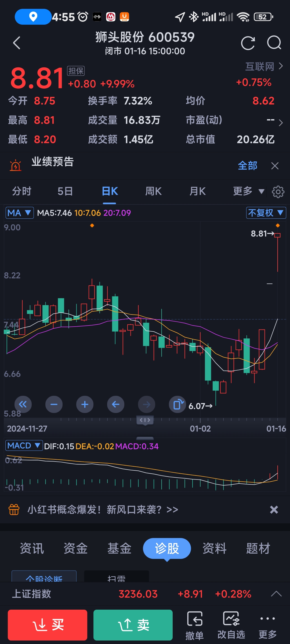Screen dimensions: 290x644
Task: Tap the 成交额 1.45亿 value
Action: 138,140
